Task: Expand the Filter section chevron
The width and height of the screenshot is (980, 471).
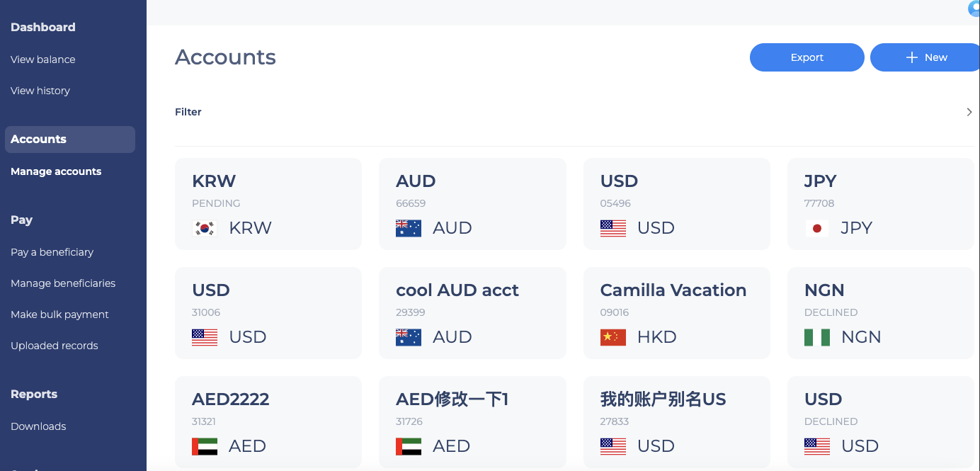Action: [969, 112]
